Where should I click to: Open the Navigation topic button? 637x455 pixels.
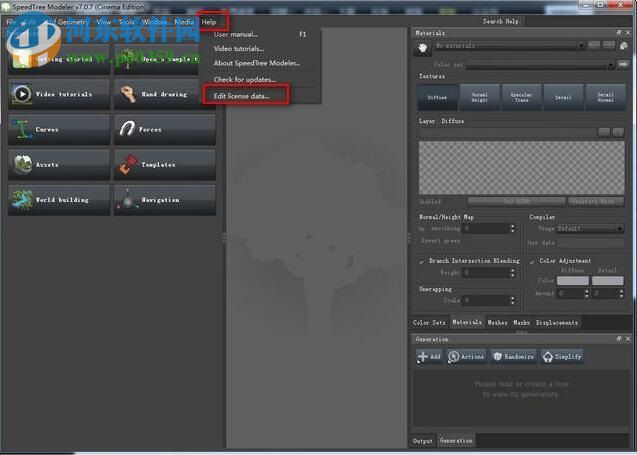pyautogui.click(x=165, y=200)
